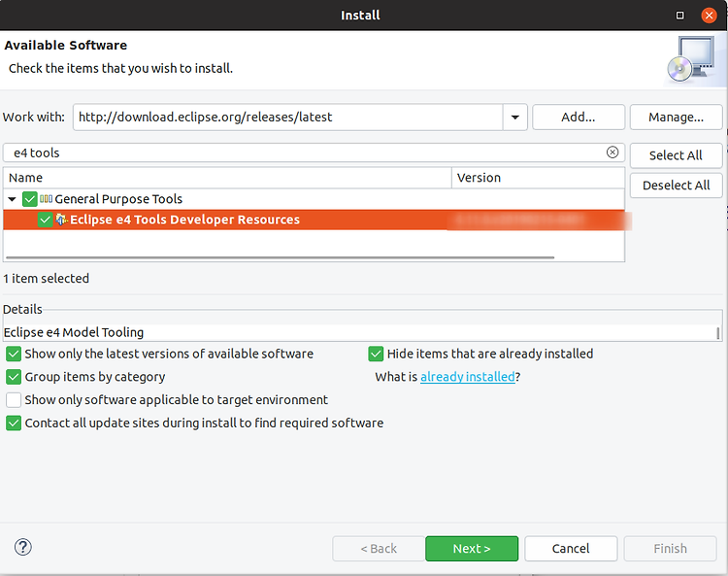Click the horizontal scrollbar under the software list
The image size is (728, 576).
(280, 257)
